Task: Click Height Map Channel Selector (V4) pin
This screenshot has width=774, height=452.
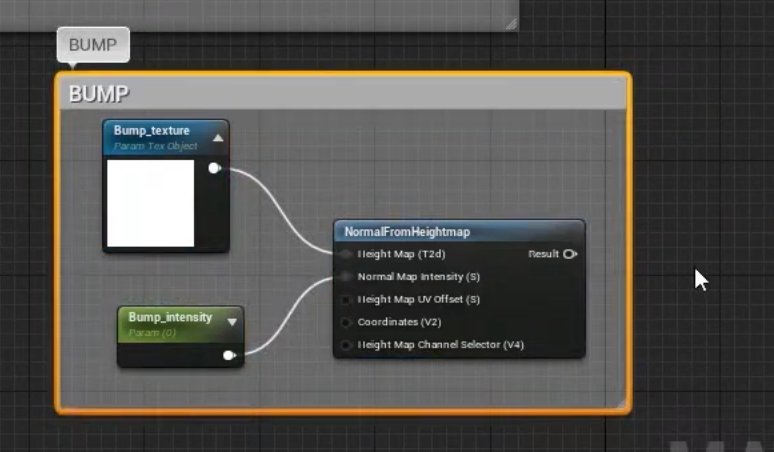Action: point(346,345)
